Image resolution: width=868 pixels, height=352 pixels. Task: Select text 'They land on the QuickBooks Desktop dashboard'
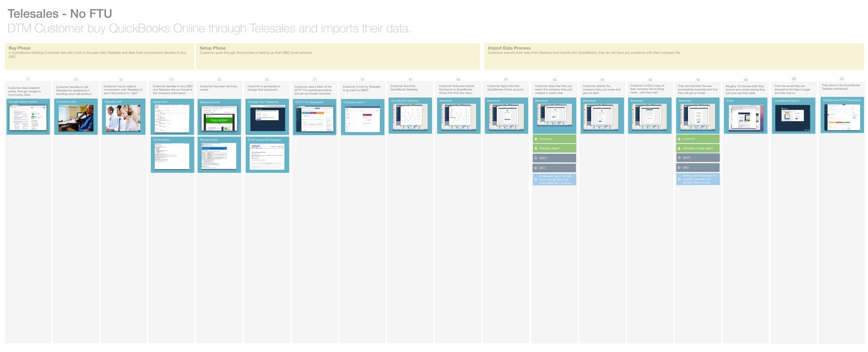[x=841, y=87]
